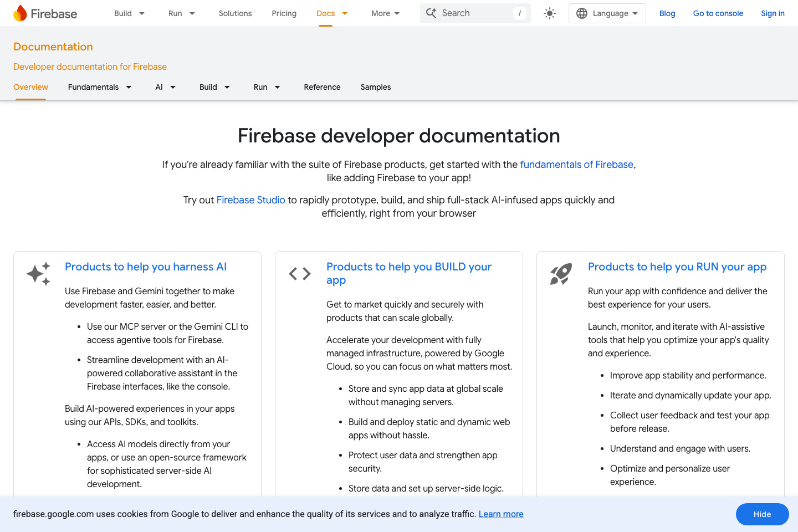Click the globe Language icon
The height and width of the screenshot is (532, 798).
click(x=582, y=13)
